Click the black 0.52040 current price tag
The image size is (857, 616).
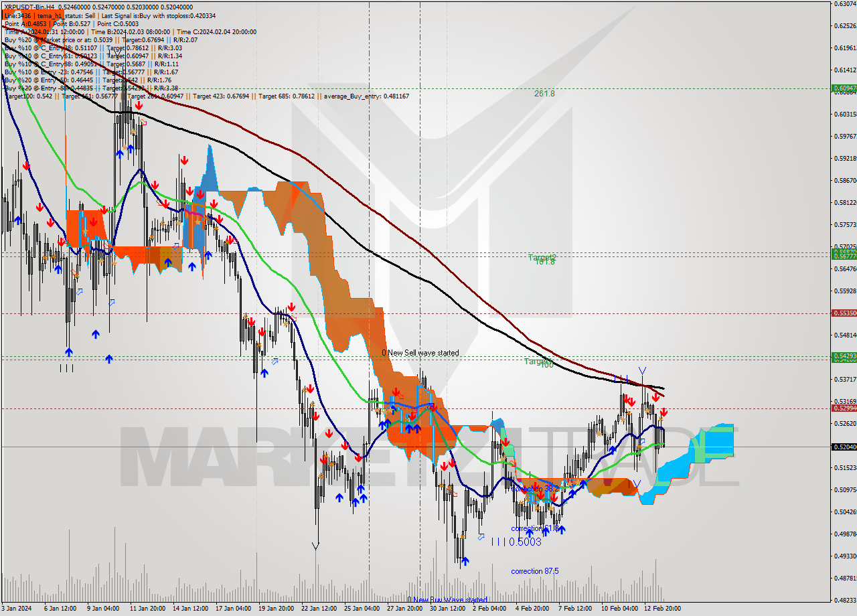pos(844,447)
